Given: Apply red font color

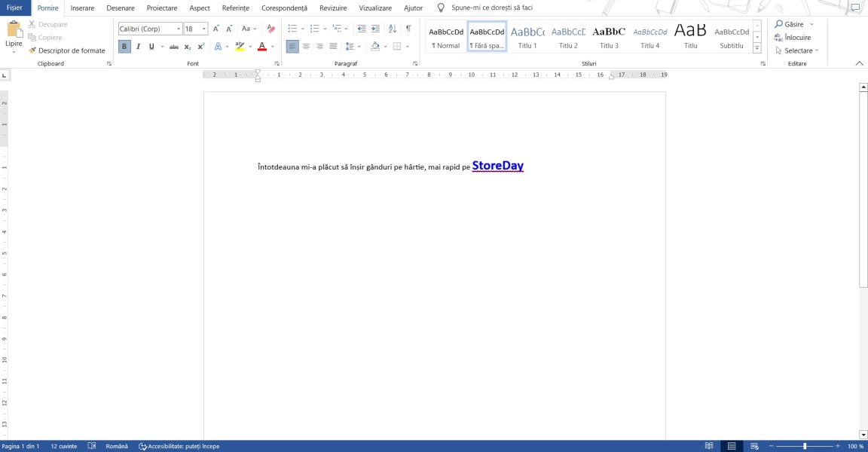Looking at the screenshot, I should (262, 47).
